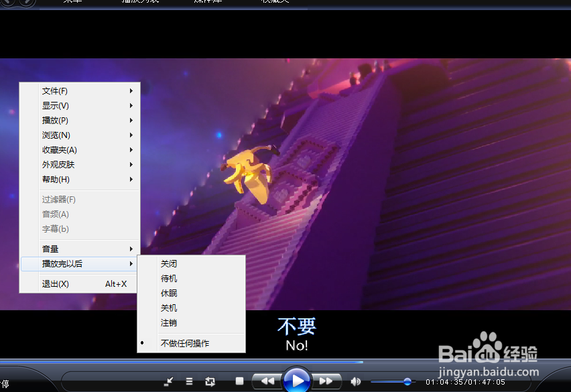Screen dimensions: 571x392
Task: Click the greyed 音频(A) entry
Action: coord(80,214)
